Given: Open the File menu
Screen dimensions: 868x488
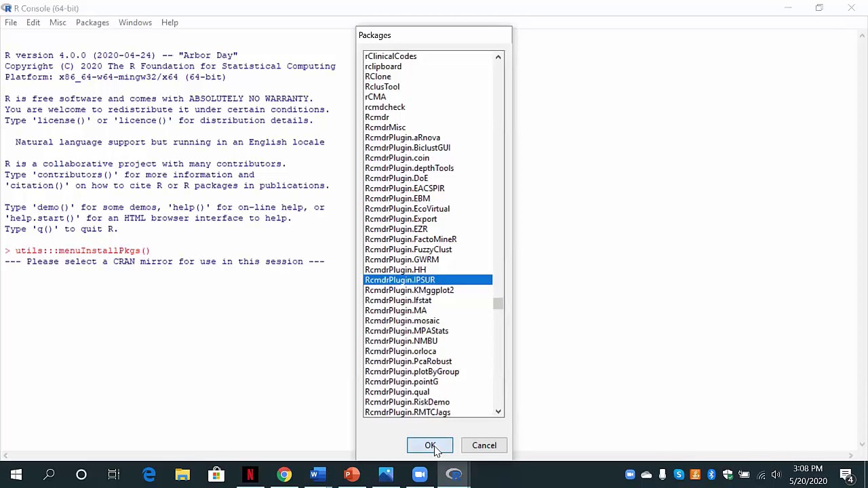Looking at the screenshot, I should click(11, 22).
